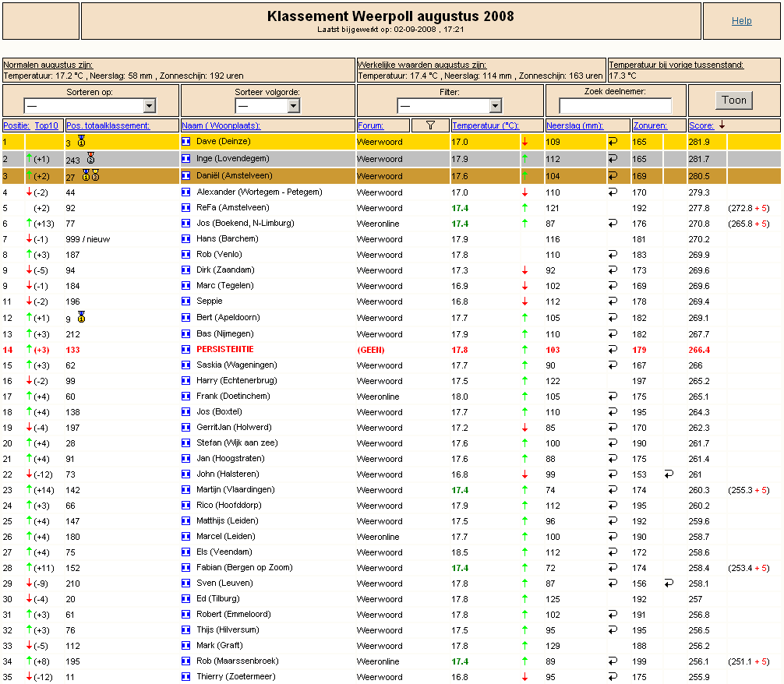Click the sort descending arrow next to Score
Screen dimensions: 784x684
(x=722, y=125)
